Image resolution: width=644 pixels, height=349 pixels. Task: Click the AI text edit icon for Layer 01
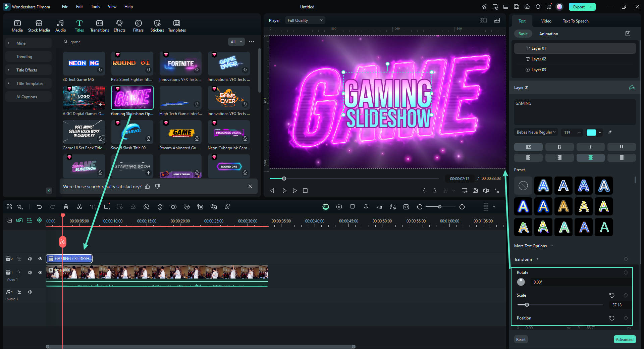point(632,88)
